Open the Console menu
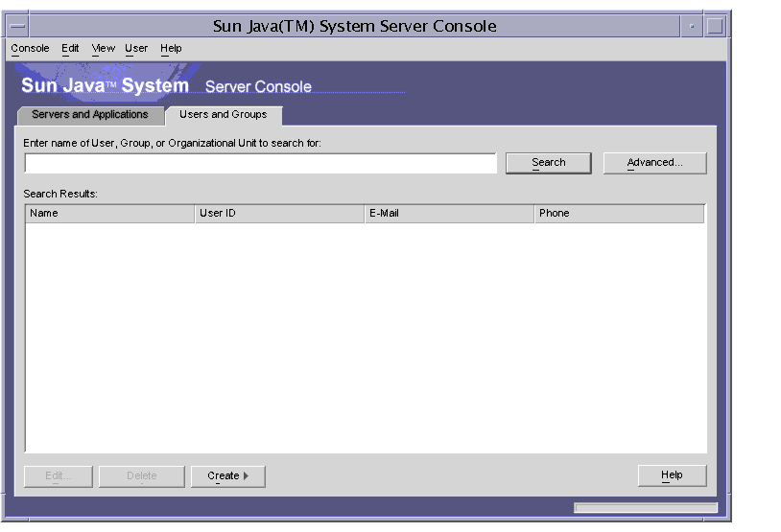 pos(30,48)
